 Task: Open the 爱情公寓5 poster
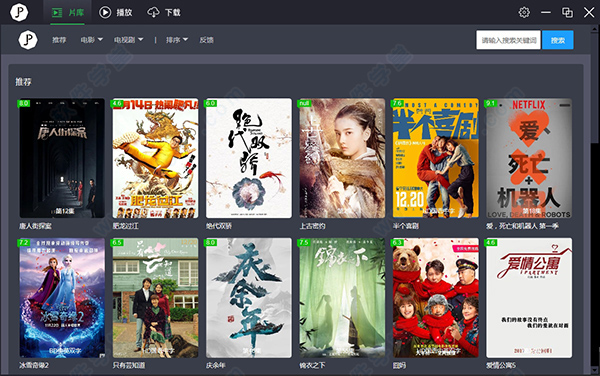click(x=529, y=298)
